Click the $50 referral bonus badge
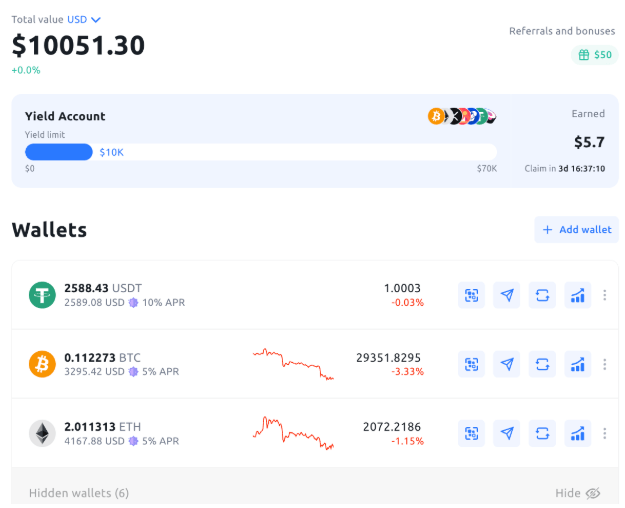The height and width of the screenshot is (508, 625). (x=595, y=55)
